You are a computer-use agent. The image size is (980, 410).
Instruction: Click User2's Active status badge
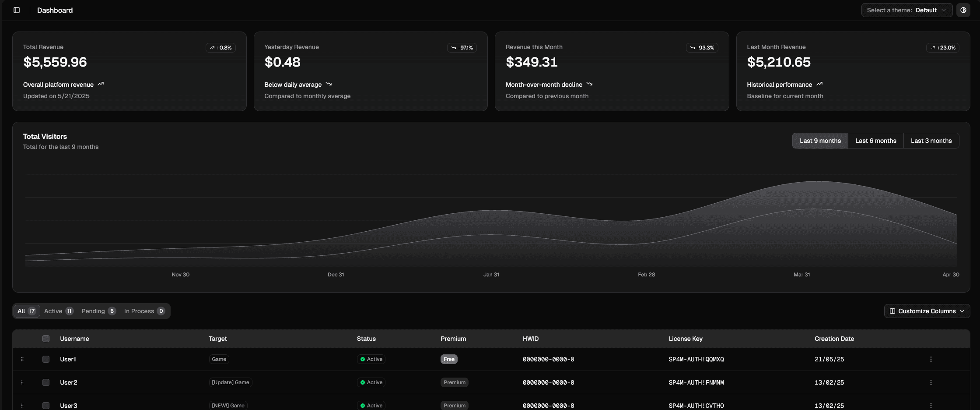click(x=371, y=382)
